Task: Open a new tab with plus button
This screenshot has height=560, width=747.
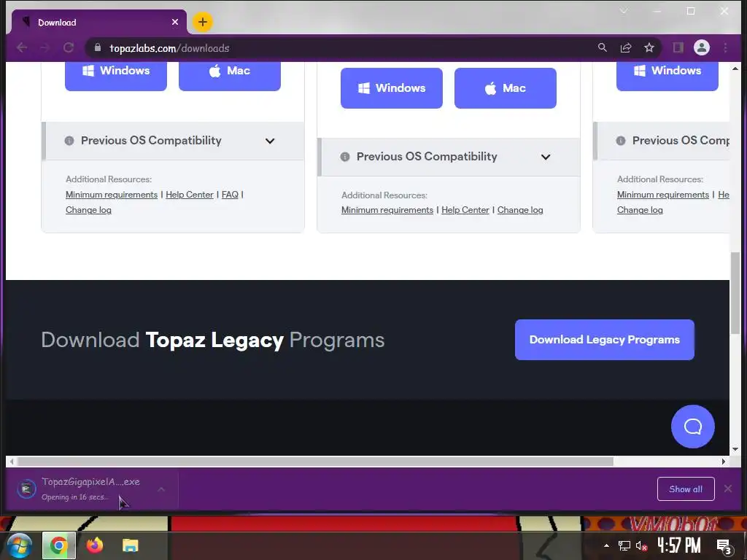Action: (x=203, y=22)
